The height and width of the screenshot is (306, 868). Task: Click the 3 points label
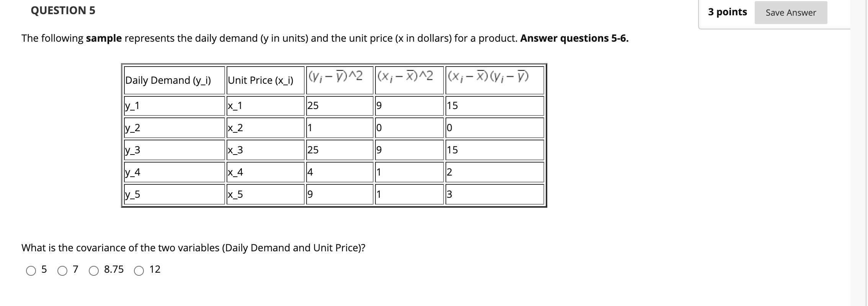coord(728,11)
